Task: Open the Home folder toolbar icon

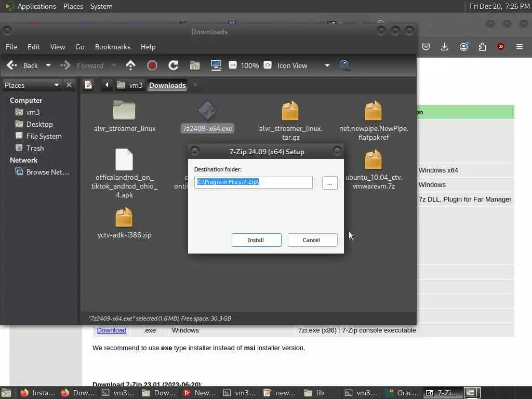Action: pyautogui.click(x=195, y=65)
